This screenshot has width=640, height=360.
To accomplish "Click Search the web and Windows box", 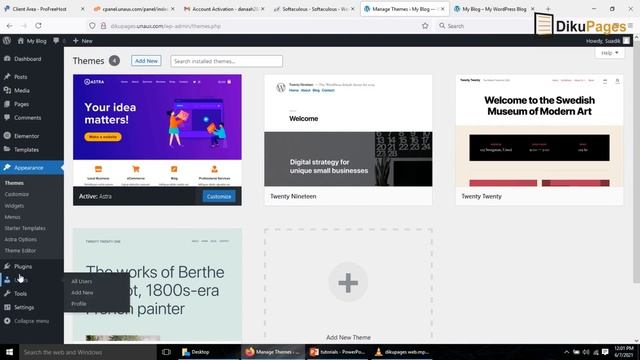I will (x=88, y=352).
